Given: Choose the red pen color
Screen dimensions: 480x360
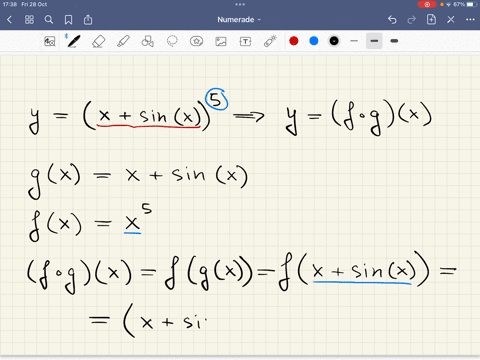Looking at the screenshot, I should [294, 41].
